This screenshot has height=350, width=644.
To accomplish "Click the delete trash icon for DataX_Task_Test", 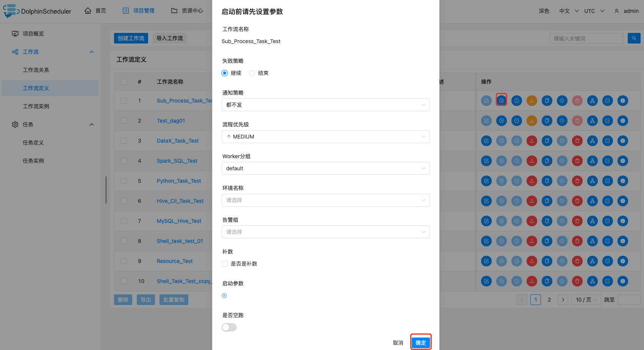I will tap(577, 141).
